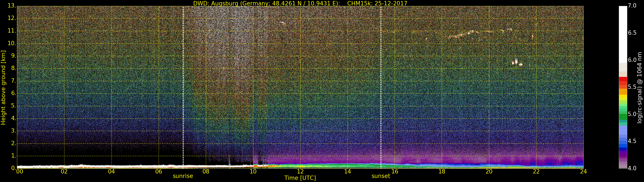
Task: Click the '5.0' colorbar value label
Action: pyautogui.click(x=632, y=114)
